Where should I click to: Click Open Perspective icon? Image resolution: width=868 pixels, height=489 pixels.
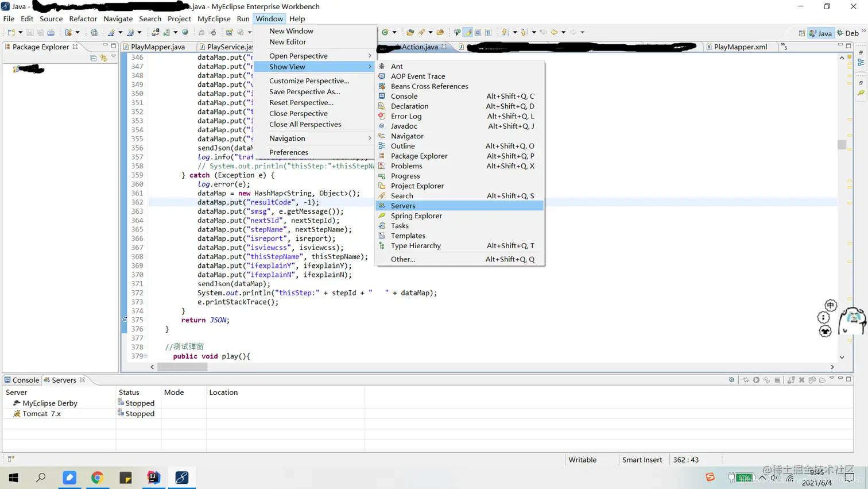[x=801, y=33]
